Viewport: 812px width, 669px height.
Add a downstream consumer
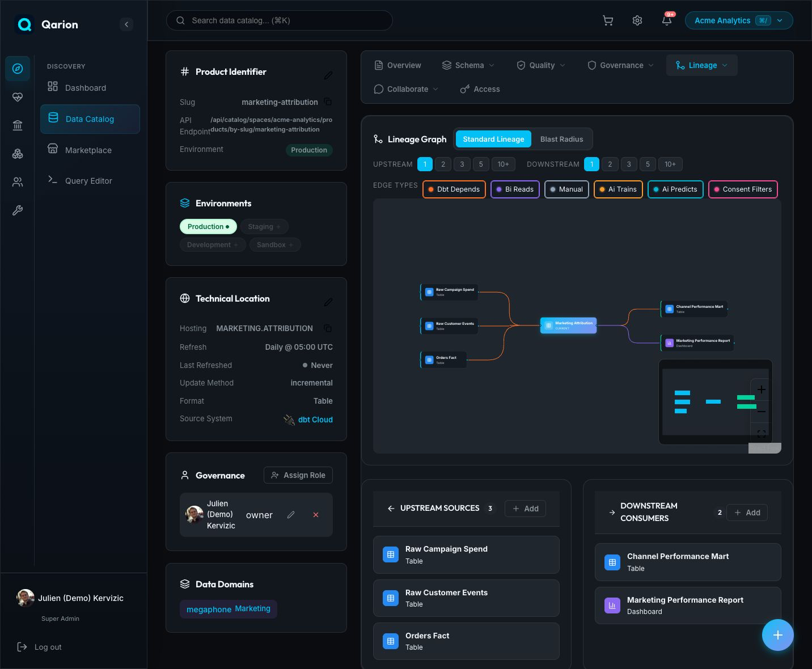pos(747,513)
